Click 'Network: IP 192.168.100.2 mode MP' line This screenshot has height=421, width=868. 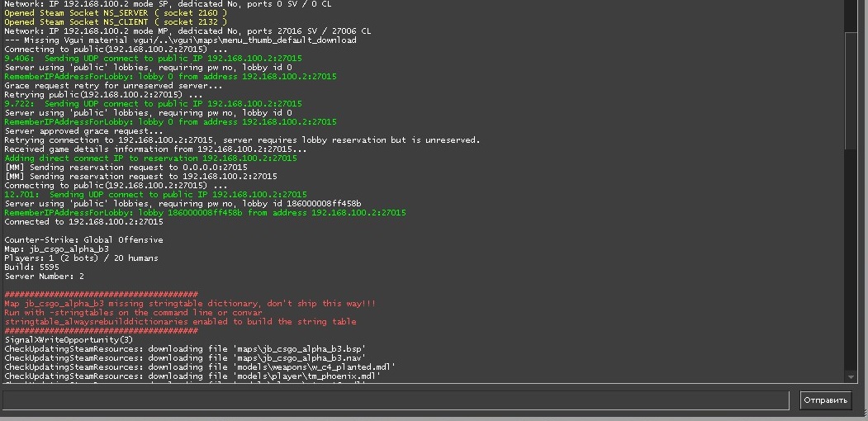[x=187, y=31]
